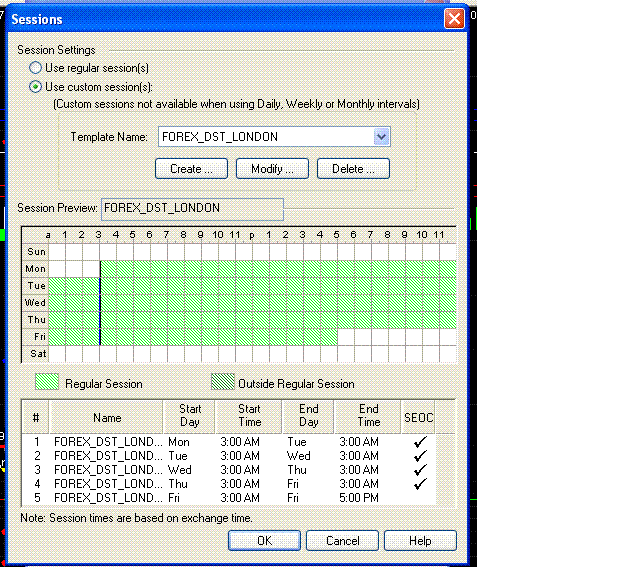This screenshot has width=640, height=567.
Task: Open the Template Name dropdown arrow
Action: point(380,137)
